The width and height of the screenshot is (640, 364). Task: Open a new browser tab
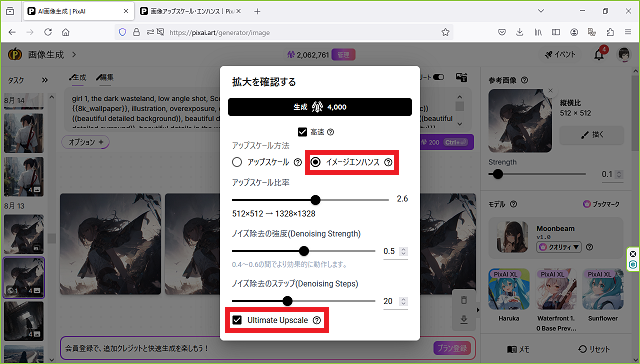tap(257, 11)
